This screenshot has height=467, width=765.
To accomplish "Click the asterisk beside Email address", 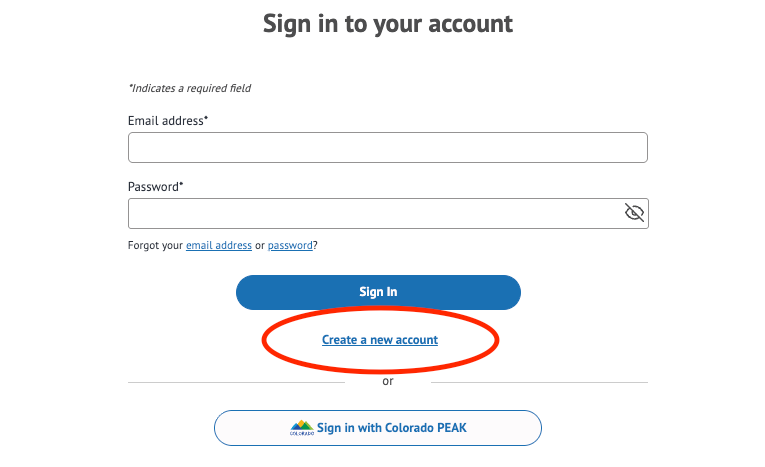I will (206, 119).
